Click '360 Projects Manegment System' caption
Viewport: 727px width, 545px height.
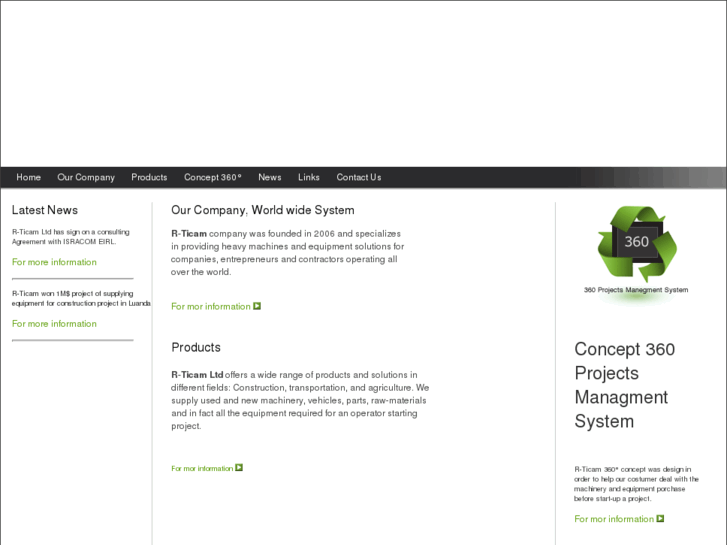click(636, 290)
